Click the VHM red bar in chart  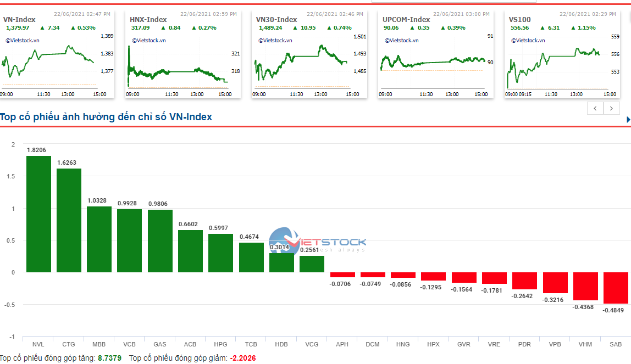(x=585, y=286)
